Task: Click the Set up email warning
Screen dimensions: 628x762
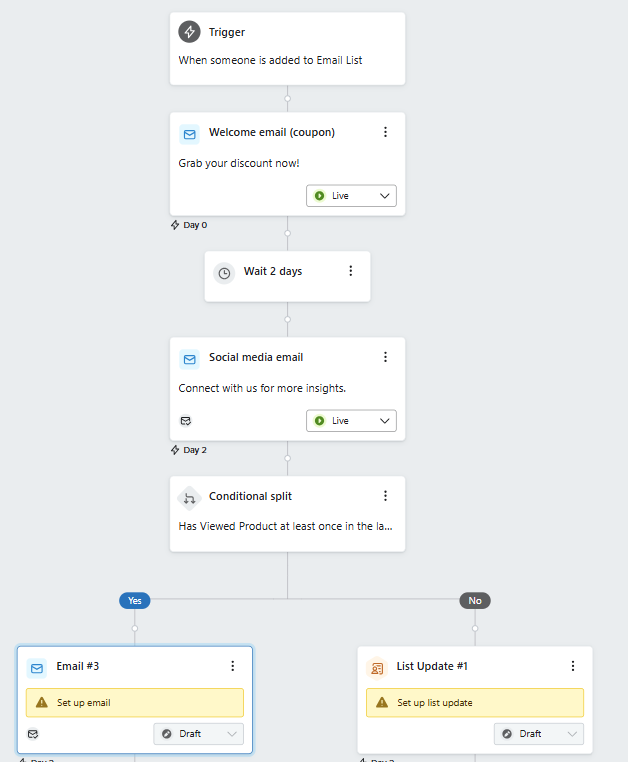Action: 135,703
